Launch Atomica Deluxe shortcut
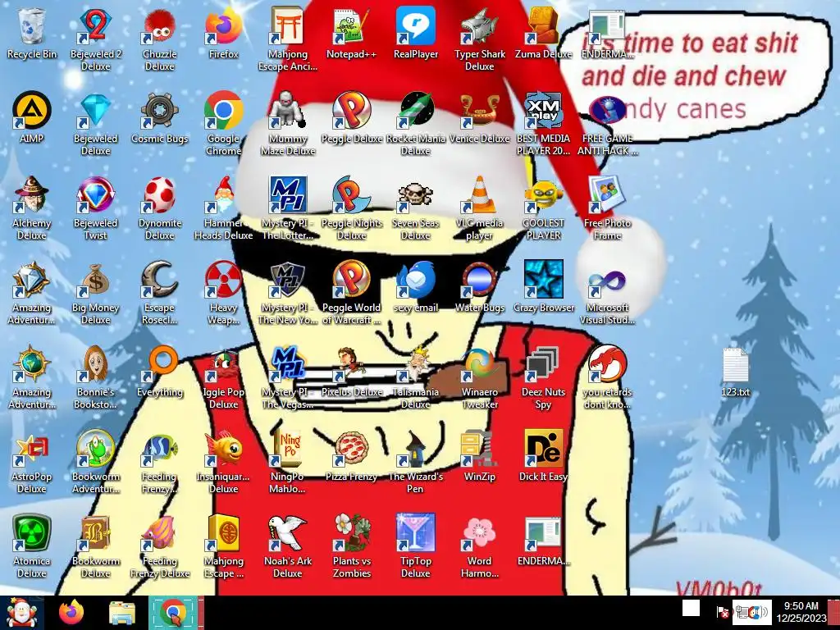This screenshot has width=840, height=630. pos(32,546)
